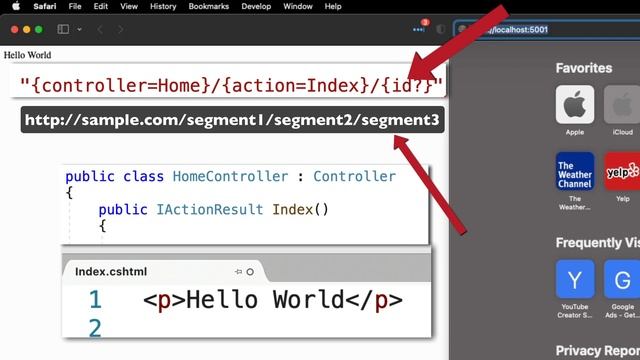Open The Weather Channel favorite
640x360 pixels.
point(575,181)
